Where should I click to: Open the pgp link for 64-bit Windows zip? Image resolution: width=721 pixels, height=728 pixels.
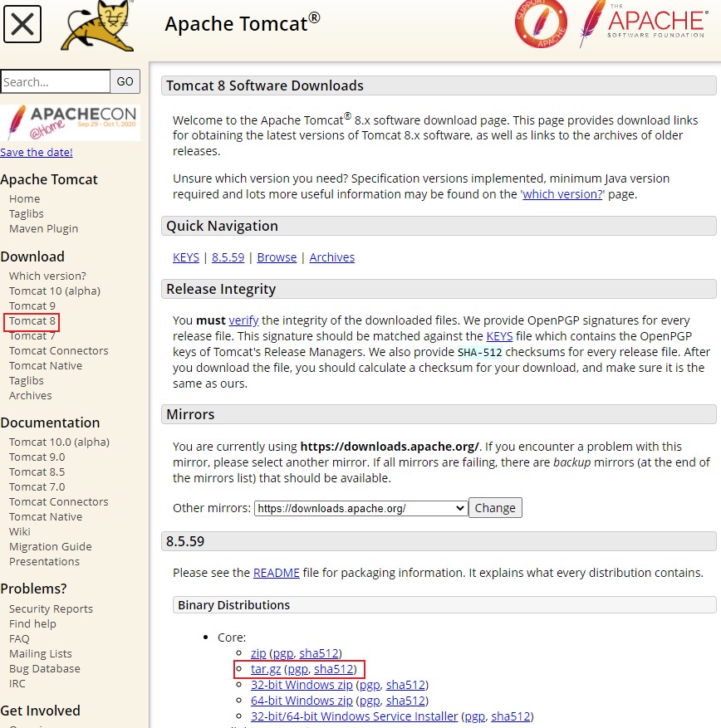coord(370,701)
